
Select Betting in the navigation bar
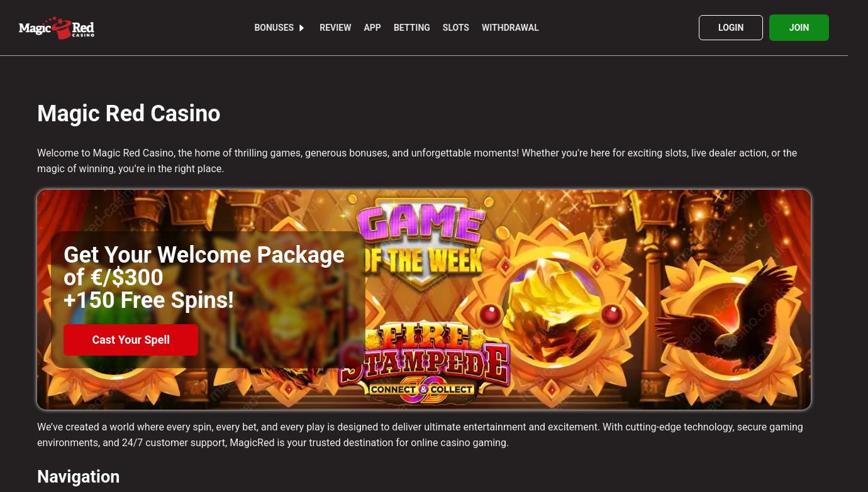412,28
